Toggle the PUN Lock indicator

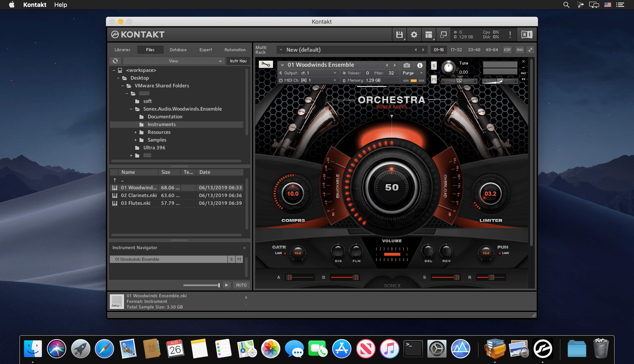pos(500,253)
